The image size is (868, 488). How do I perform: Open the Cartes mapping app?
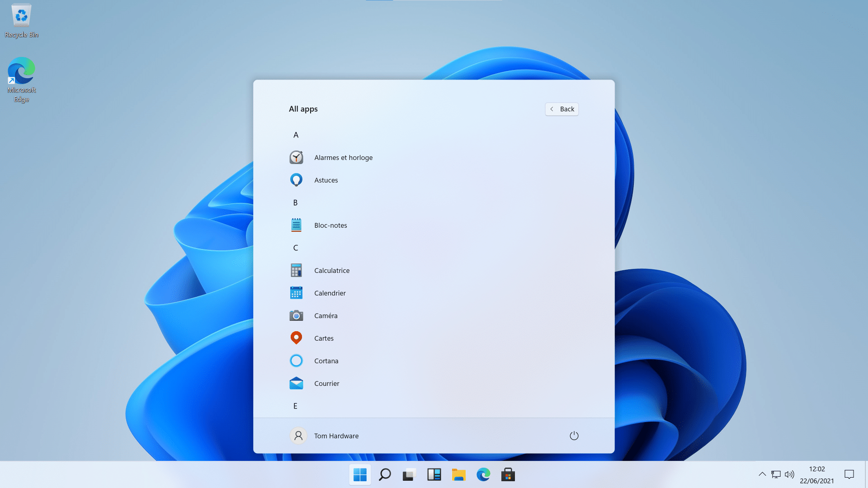324,338
